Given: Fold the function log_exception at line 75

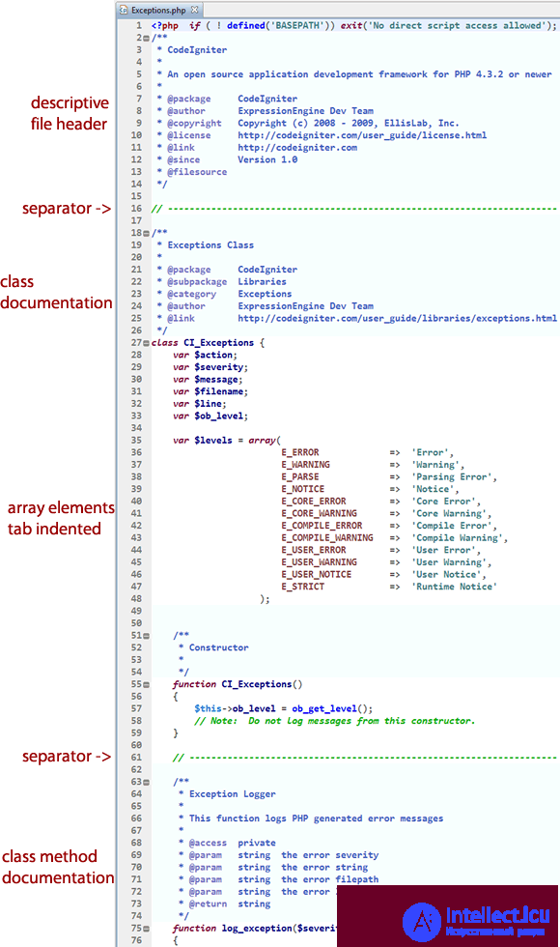Looking at the screenshot, I should point(147,929).
